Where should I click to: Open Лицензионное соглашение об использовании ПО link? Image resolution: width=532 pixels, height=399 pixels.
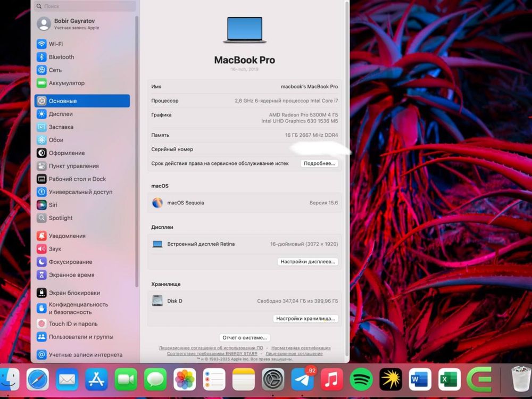[211, 348]
